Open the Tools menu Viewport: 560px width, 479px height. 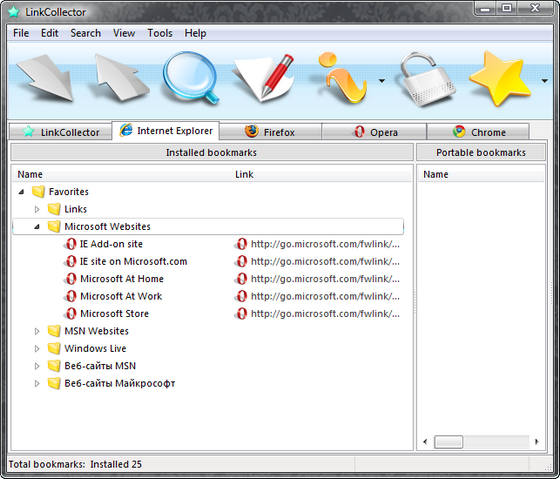(x=160, y=33)
